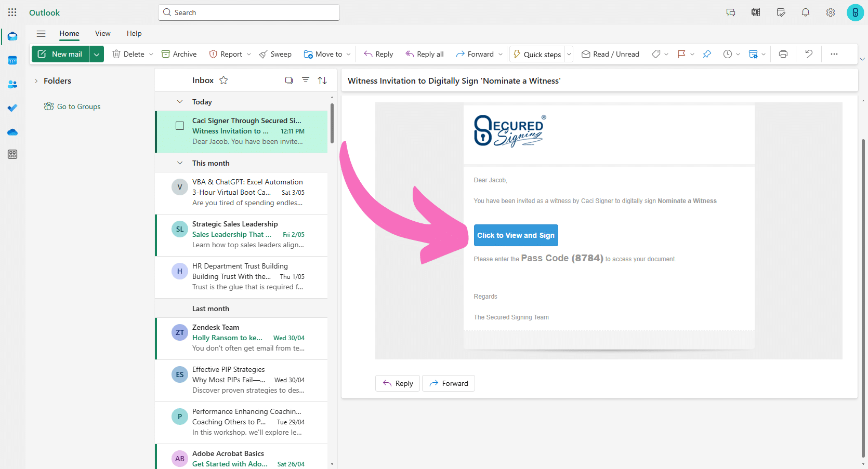Collapse the Today email group

tap(180, 102)
